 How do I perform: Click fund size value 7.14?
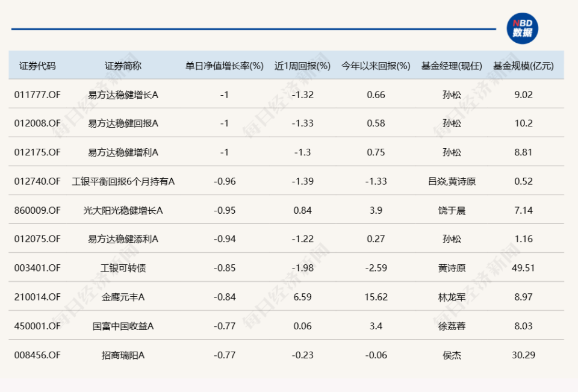tap(523, 210)
